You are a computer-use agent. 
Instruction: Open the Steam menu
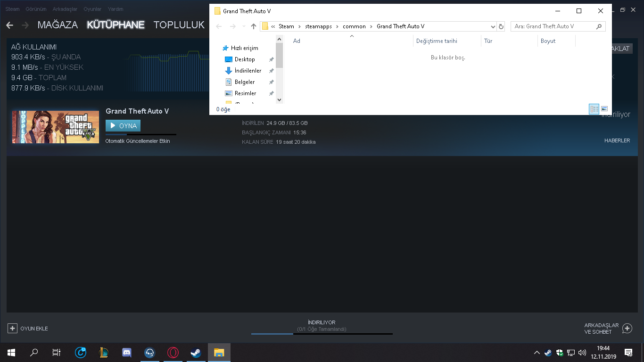13,9
